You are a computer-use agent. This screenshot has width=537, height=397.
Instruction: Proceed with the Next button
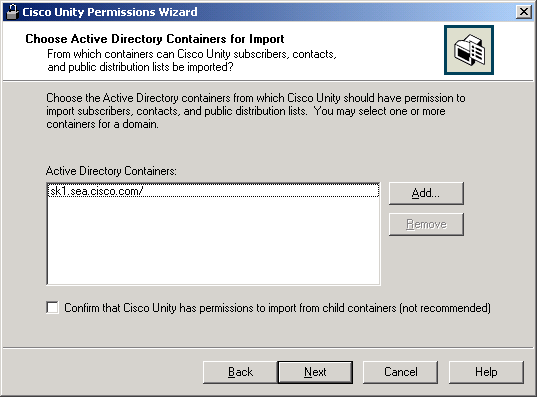tap(315, 372)
